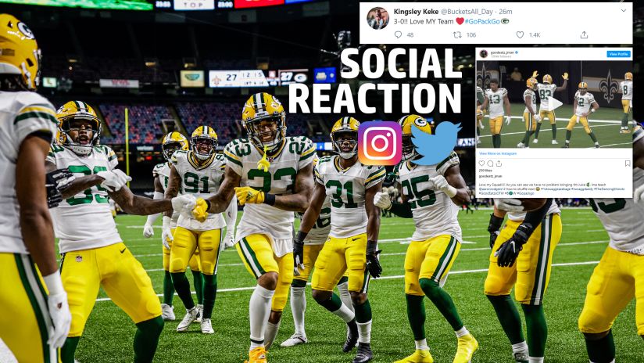Open the tweet options dropdown chevron

tap(624, 11)
